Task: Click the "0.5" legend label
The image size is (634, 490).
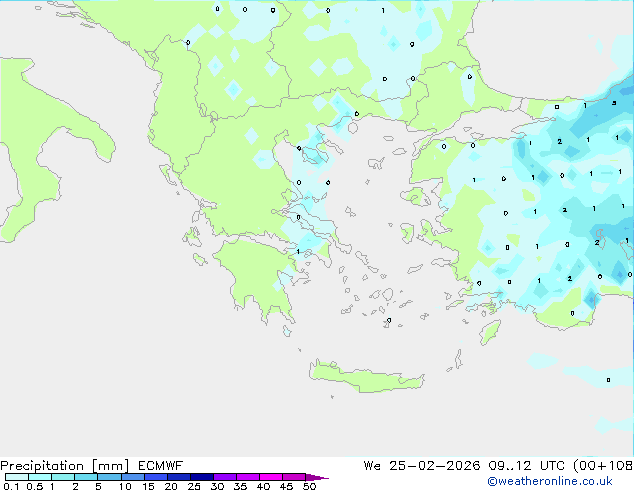Action: tap(35, 486)
